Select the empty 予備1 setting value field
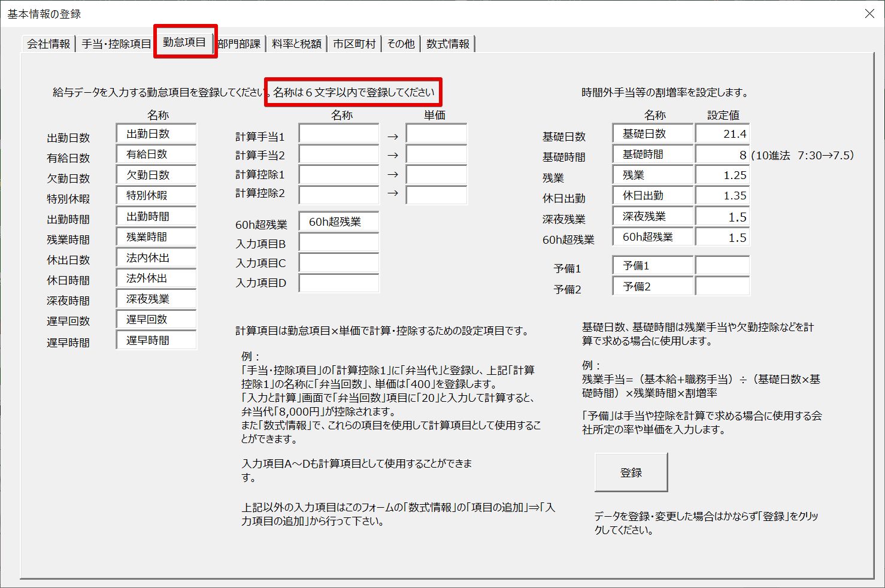Screen dimensions: 885x588 [722, 266]
